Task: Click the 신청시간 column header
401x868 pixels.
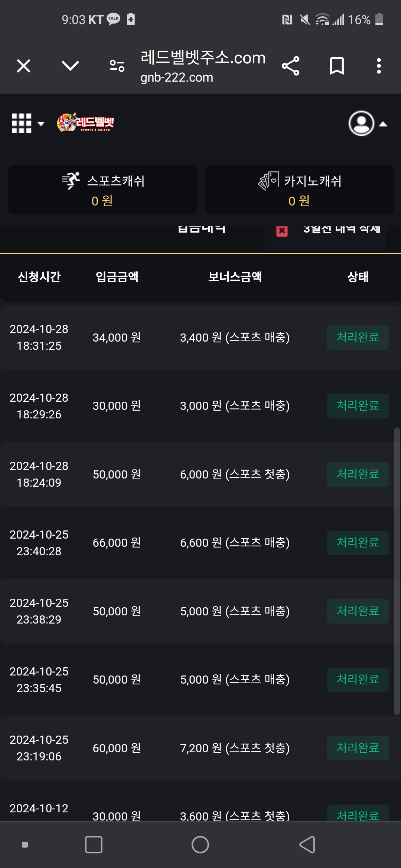Action: (39, 277)
